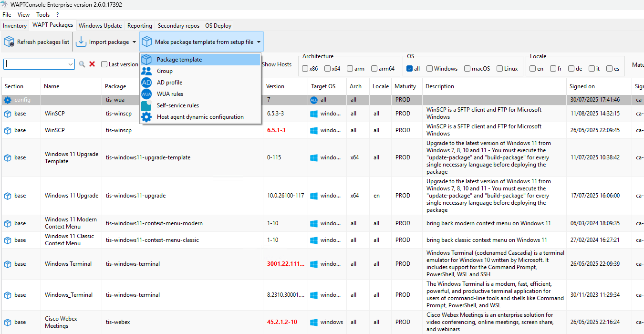The image size is (644, 334).
Task: Click the magnifier search icon
Action: (x=82, y=64)
